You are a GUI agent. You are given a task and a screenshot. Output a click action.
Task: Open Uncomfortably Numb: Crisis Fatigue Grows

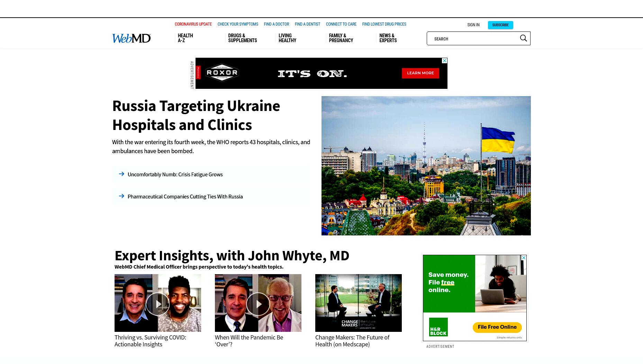(175, 174)
